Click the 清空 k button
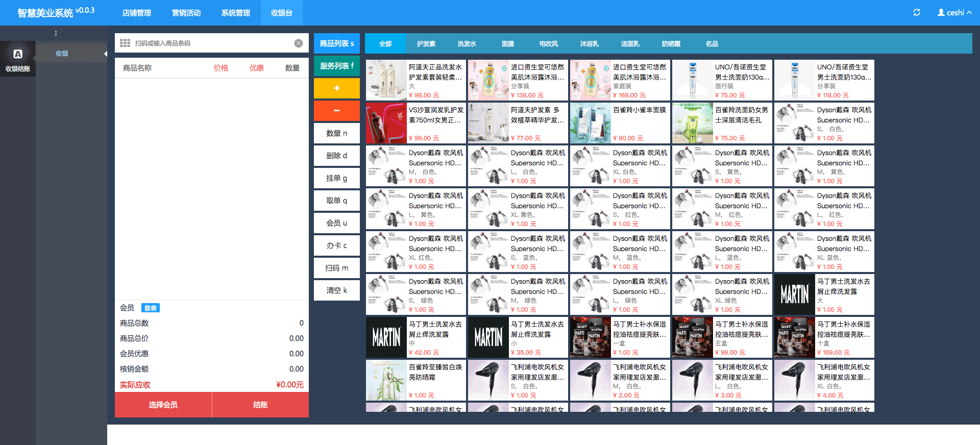The height and width of the screenshot is (445, 980). coord(337,290)
